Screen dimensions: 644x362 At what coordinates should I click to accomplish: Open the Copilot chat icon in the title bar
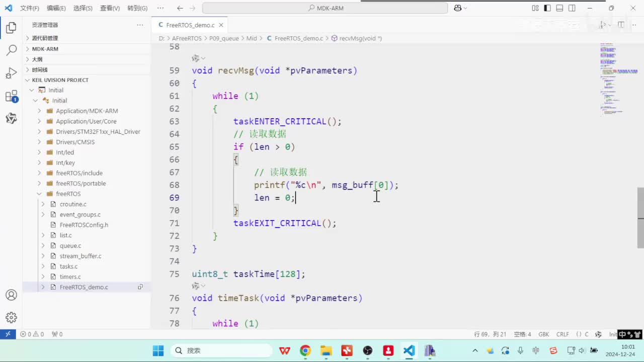click(458, 8)
